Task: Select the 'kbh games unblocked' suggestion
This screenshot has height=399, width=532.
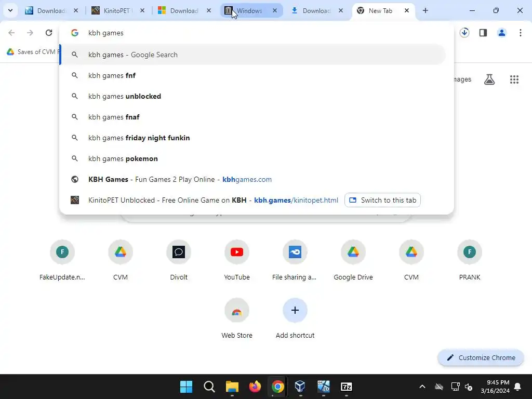Action: pos(253,96)
